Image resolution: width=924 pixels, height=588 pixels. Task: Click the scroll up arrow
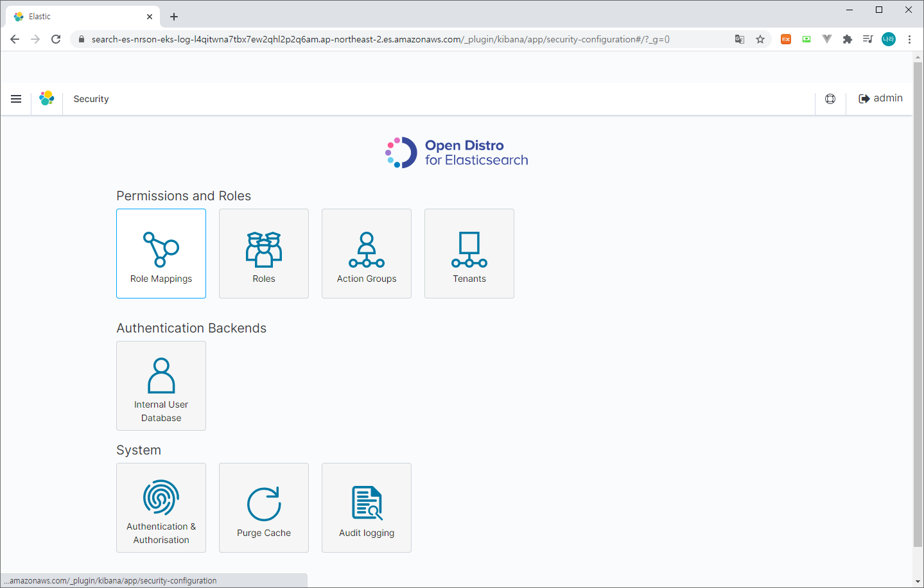918,57
